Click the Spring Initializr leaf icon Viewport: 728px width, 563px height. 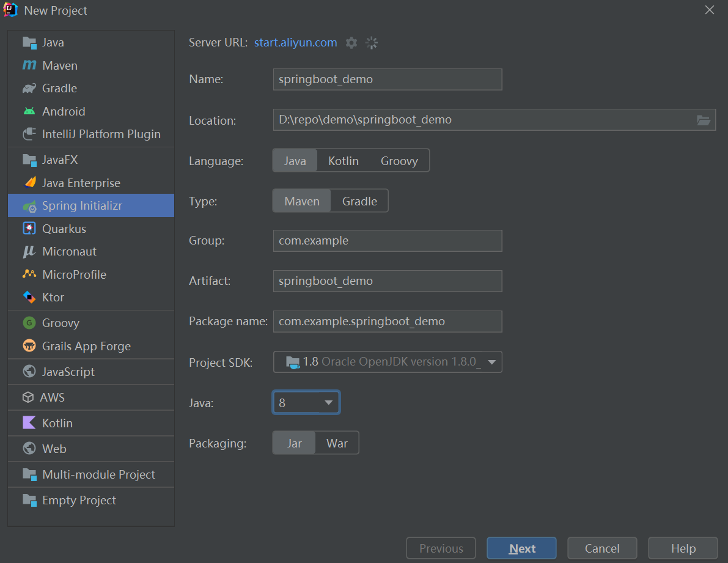coord(29,206)
